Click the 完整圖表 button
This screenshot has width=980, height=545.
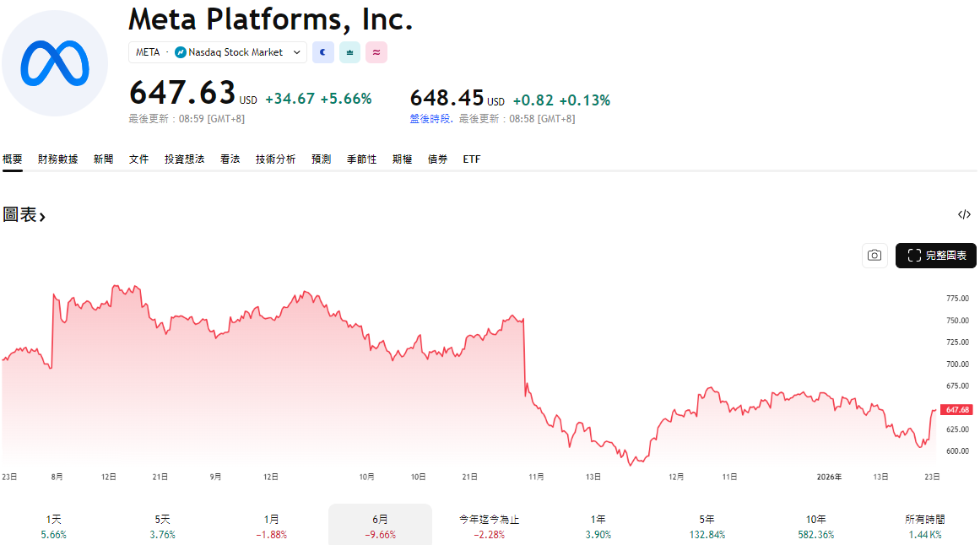click(x=935, y=255)
